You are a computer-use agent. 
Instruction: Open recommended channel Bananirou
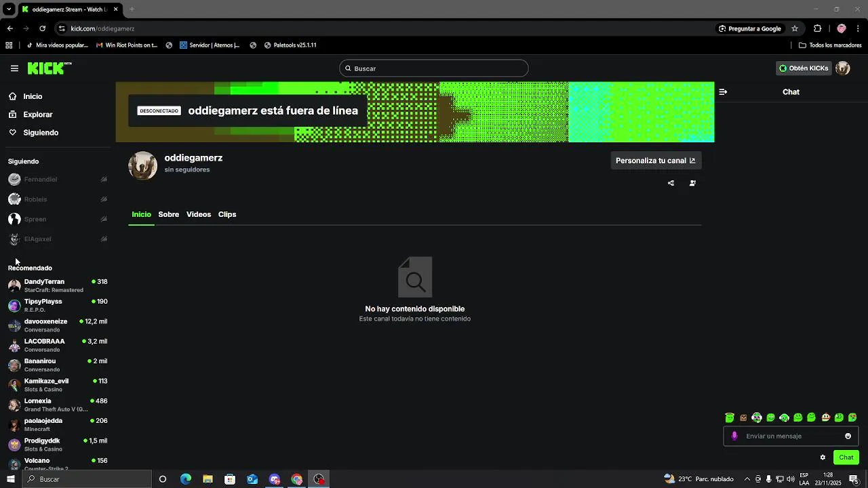[58, 365]
